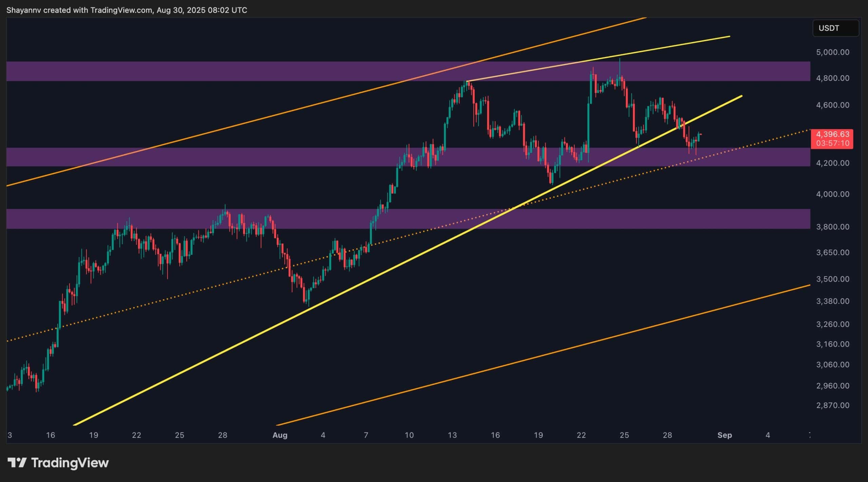Viewport: 868px width, 482px height.
Task: Click the Shayannv created with TradingView caption
Action: point(126,10)
